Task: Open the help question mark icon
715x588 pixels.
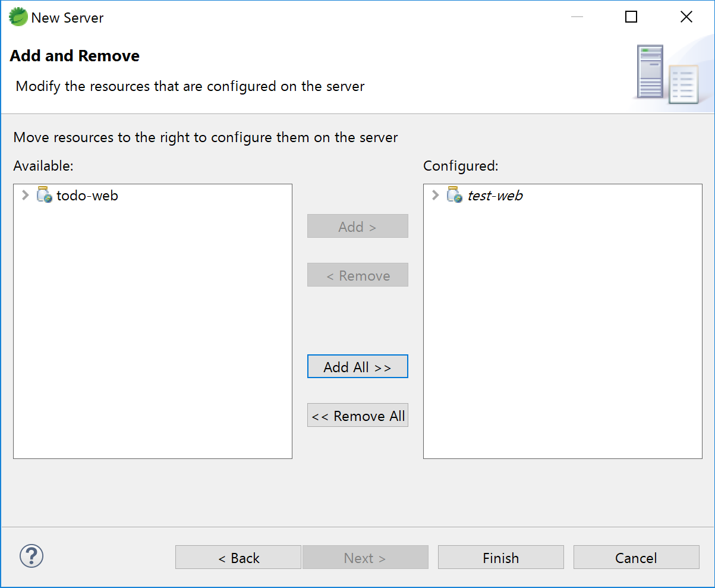Action: tap(32, 556)
